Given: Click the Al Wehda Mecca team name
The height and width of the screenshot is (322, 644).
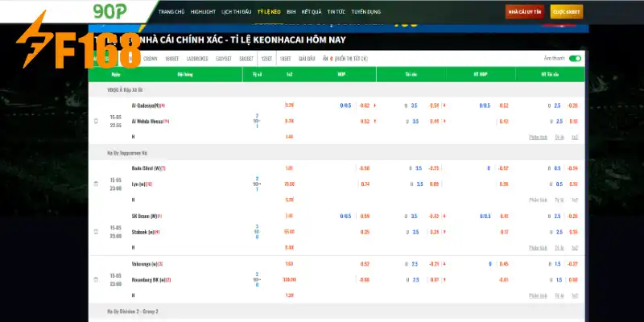Looking at the screenshot, I should [x=147, y=122].
